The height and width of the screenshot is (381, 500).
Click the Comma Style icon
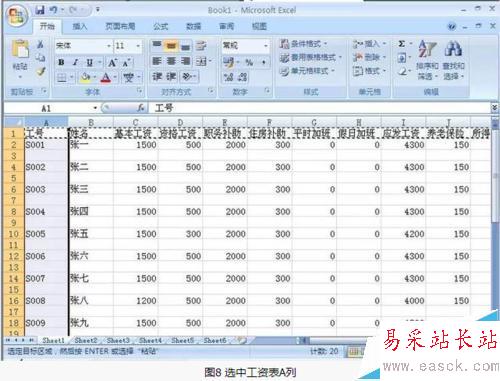[x=264, y=62]
